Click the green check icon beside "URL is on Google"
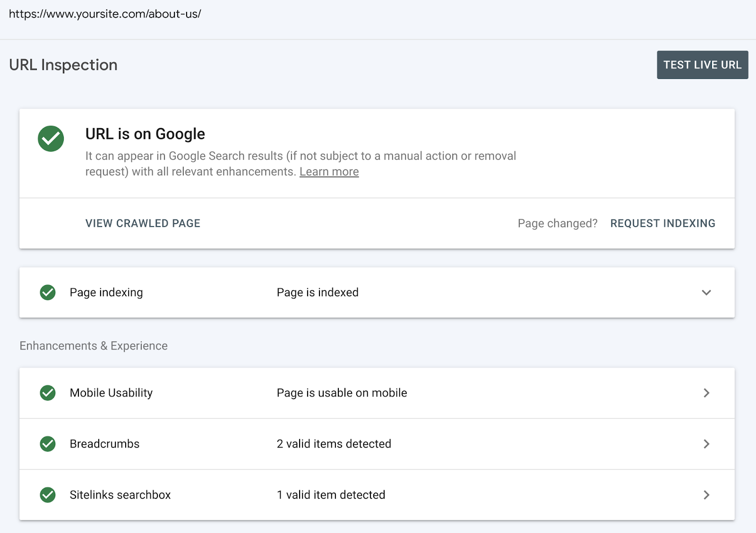The height and width of the screenshot is (533, 756). click(51, 139)
